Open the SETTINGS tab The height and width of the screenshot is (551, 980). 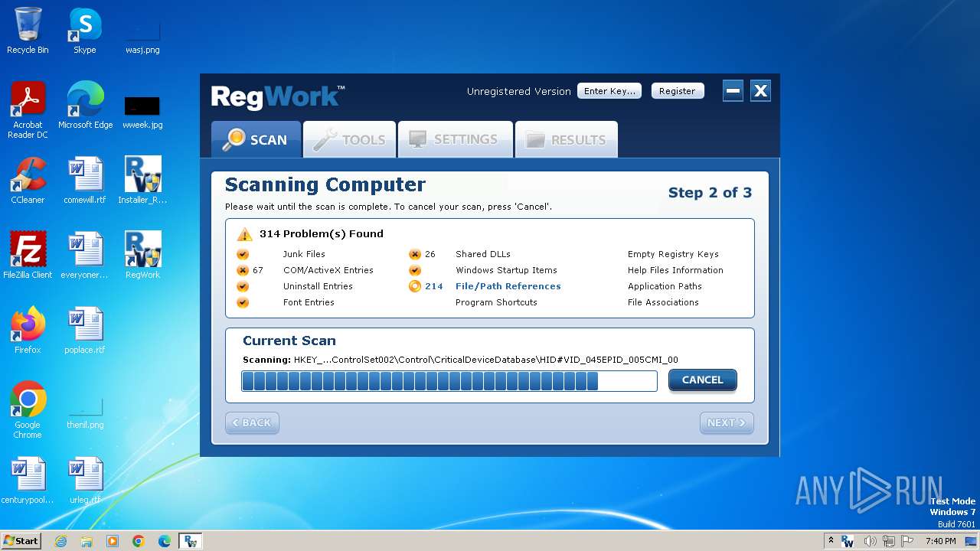[x=455, y=139]
